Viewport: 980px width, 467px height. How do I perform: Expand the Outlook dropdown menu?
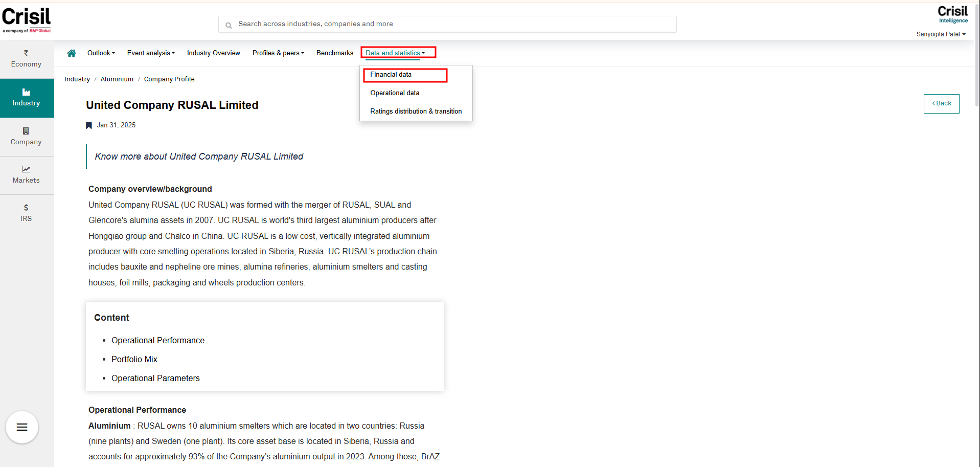click(101, 53)
